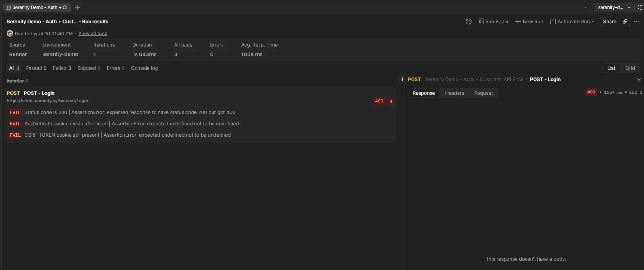Close the request detail pane

639,80
